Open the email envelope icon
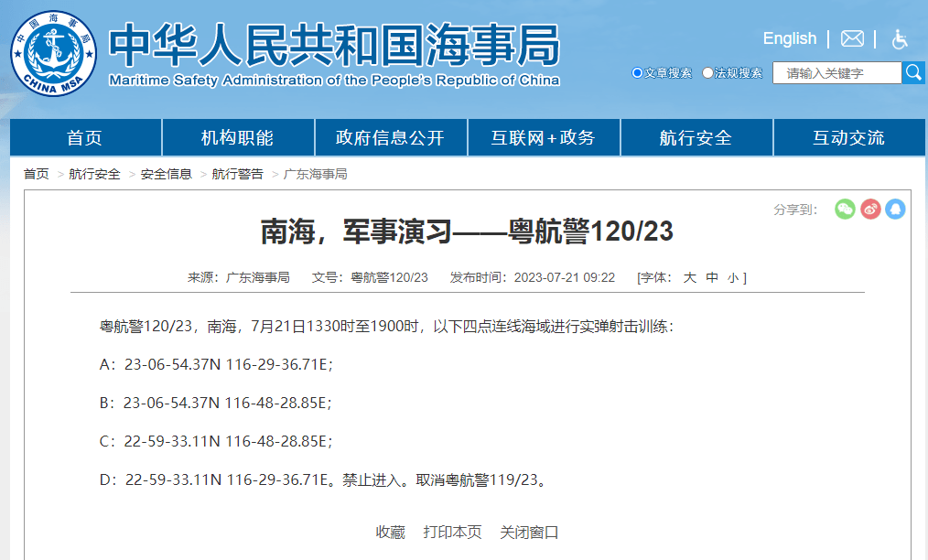Image resolution: width=928 pixels, height=560 pixels. click(852, 39)
